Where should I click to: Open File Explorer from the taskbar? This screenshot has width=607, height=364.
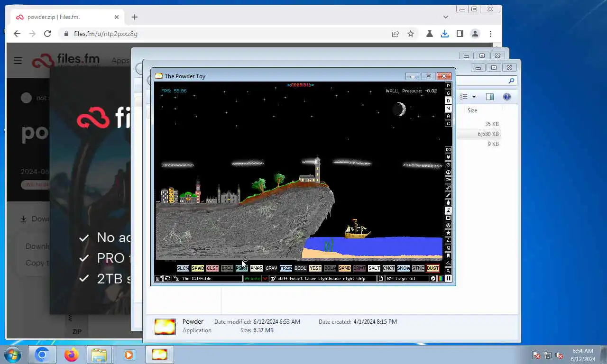tap(99, 355)
